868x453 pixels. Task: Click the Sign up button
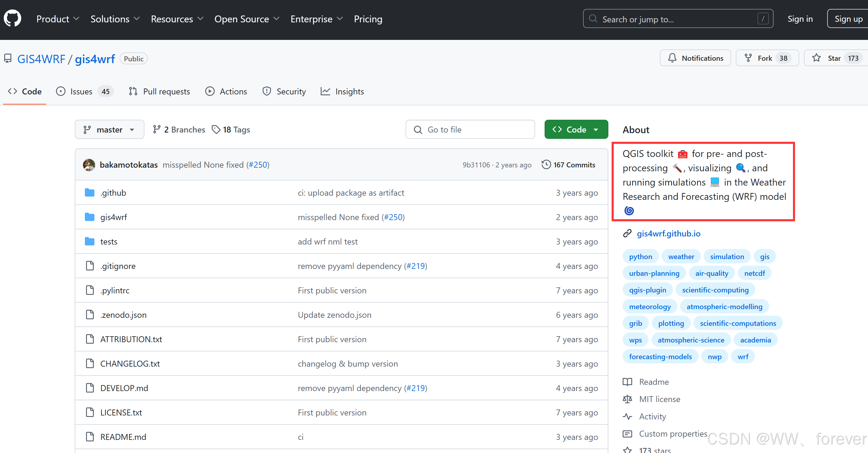[x=848, y=19]
